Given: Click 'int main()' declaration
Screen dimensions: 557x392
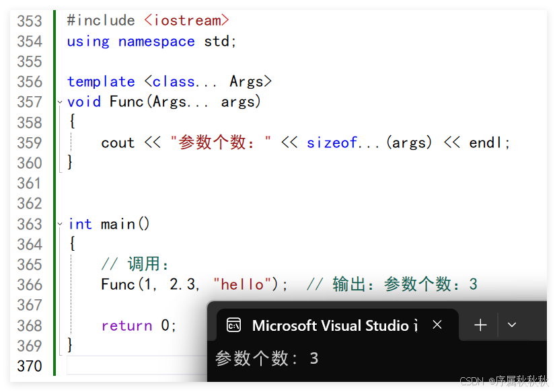Looking at the screenshot, I should click(109, 224).
